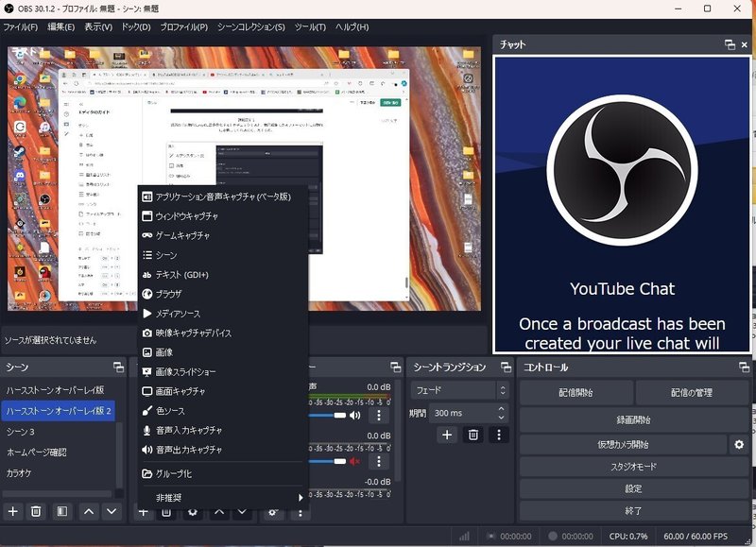Start recording with 録画開始

tap(634, 419)
